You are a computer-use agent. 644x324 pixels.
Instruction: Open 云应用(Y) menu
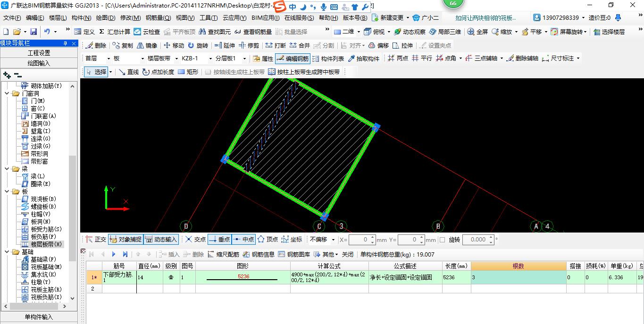click(234, 18)
